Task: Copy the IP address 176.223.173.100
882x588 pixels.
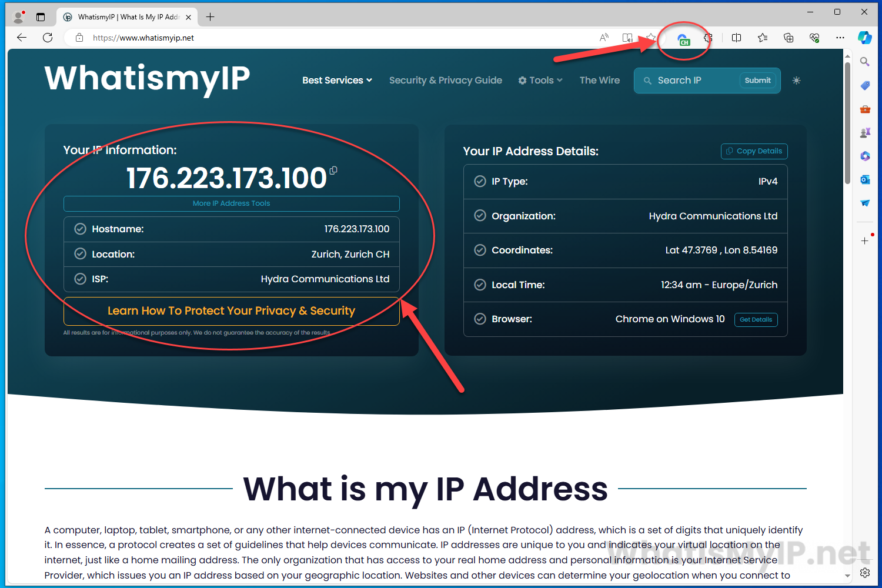Action: tap(333, 171)
